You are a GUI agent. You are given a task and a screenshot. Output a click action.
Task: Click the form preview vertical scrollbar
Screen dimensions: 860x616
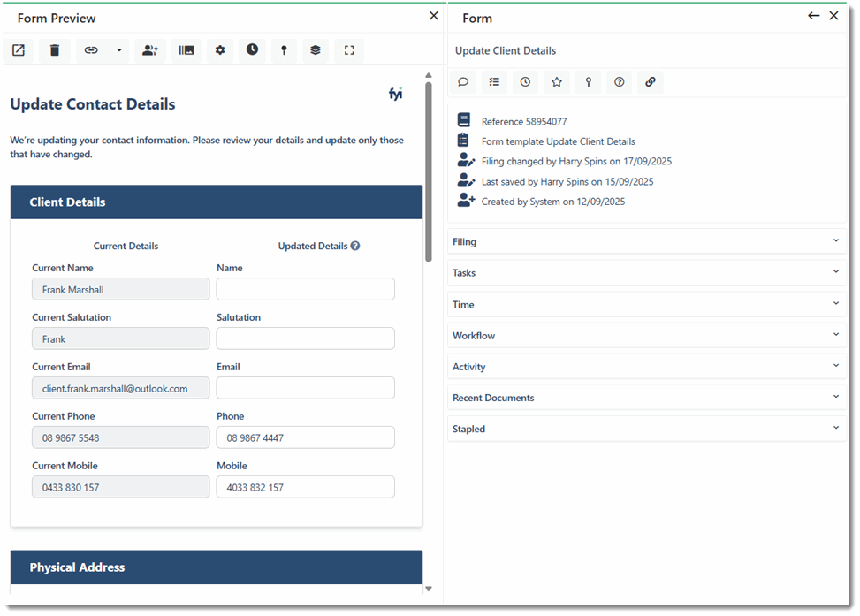(x=429, y=171)
